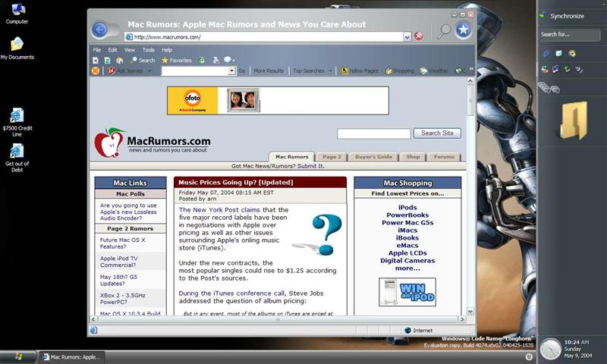Expand the Top Searches dropdown

pyautogui.click(x=330, y=71)
